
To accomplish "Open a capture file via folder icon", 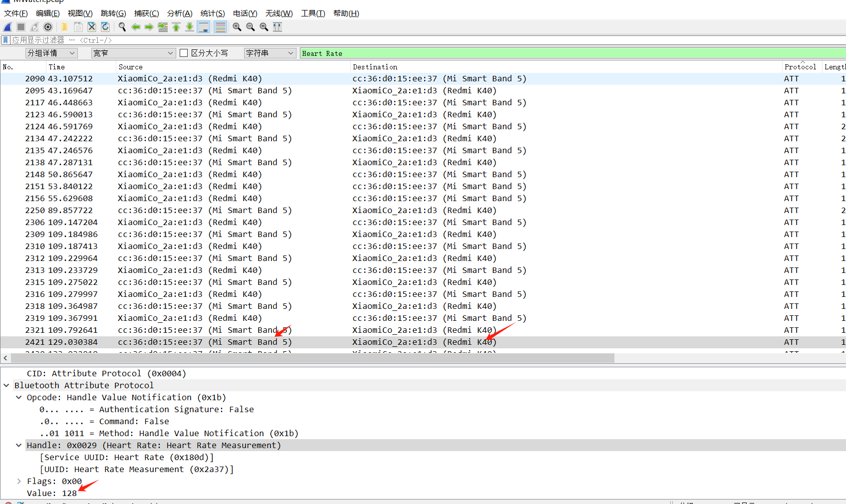I will click(64, 27).
